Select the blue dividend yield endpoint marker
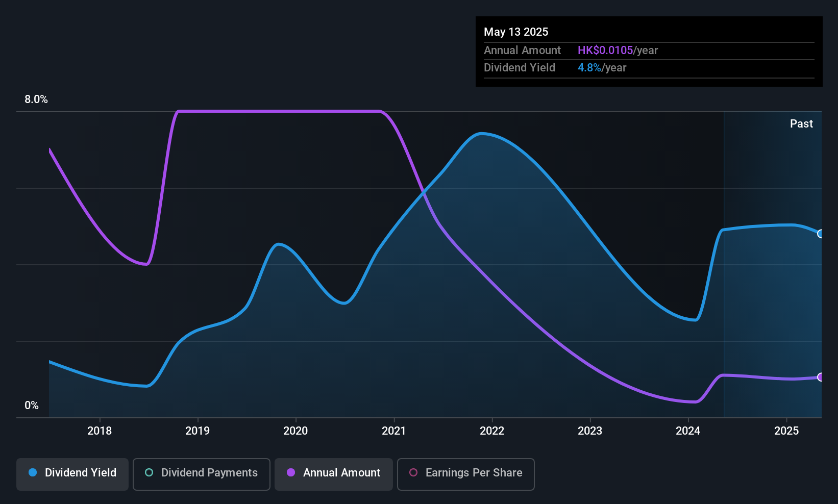Viewport: 838px width, 504px height. [x=821, y=234]
